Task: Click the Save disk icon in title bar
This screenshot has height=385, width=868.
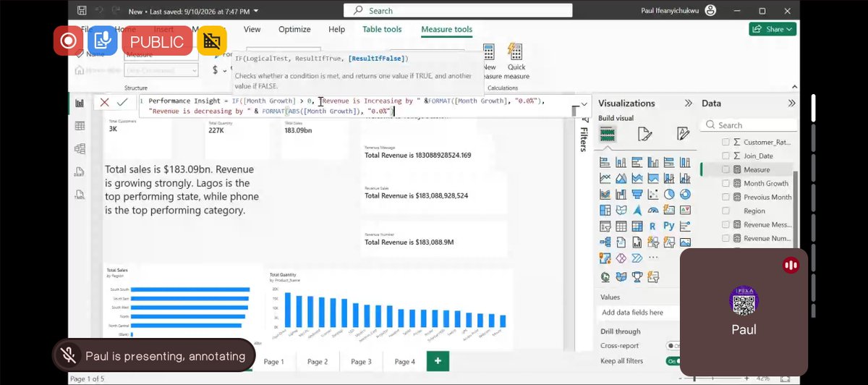Action: (82, 11)
